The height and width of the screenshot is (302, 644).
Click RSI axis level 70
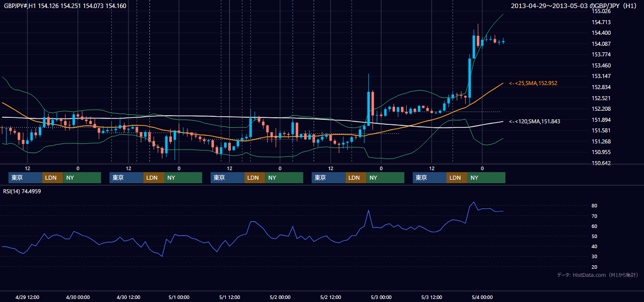click(595, 216)
